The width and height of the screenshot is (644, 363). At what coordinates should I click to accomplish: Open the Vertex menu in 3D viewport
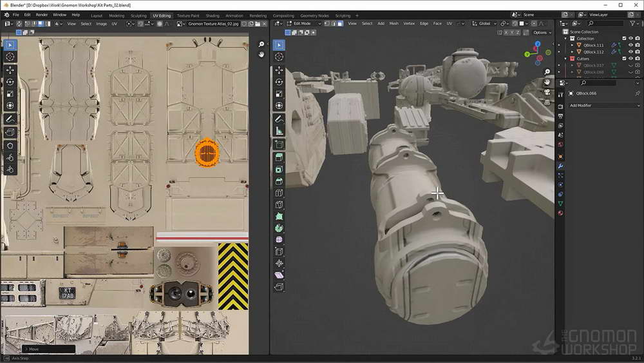[x=409, y=23]
